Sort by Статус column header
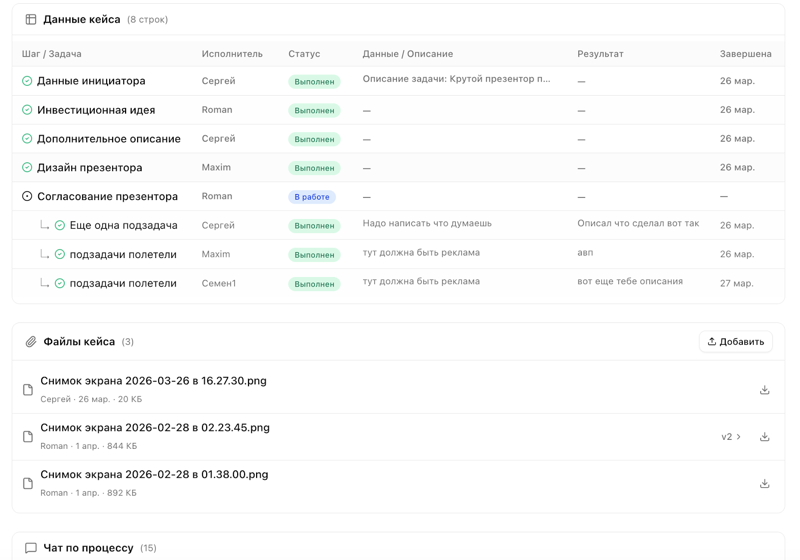The width and height of the screenshot is (800, 560). pos(304,54)
